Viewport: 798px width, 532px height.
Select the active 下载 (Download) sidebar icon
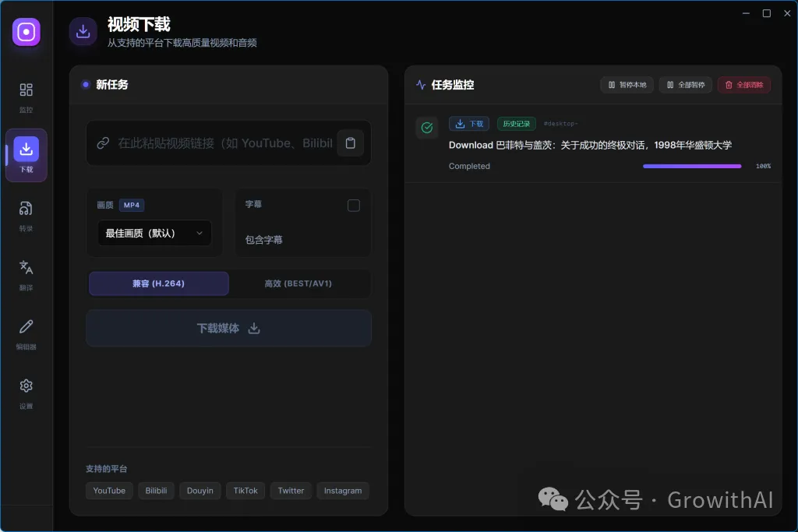pyautogui.click(x=26, y=153)
